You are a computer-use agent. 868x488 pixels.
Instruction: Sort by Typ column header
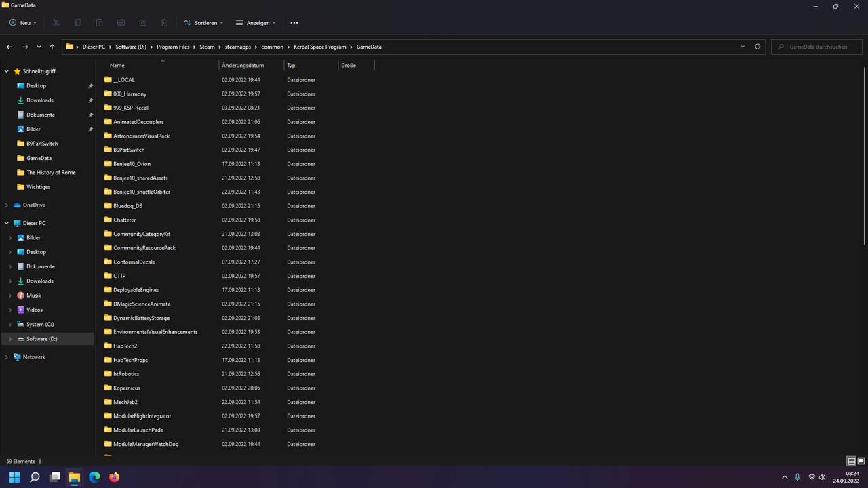(311, 66)
